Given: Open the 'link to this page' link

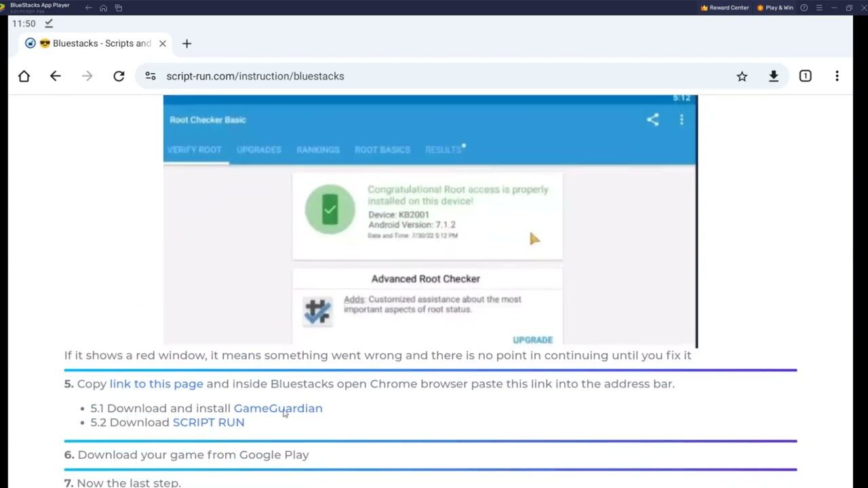Looking at the screenshot, I should [x=157, y=384].
